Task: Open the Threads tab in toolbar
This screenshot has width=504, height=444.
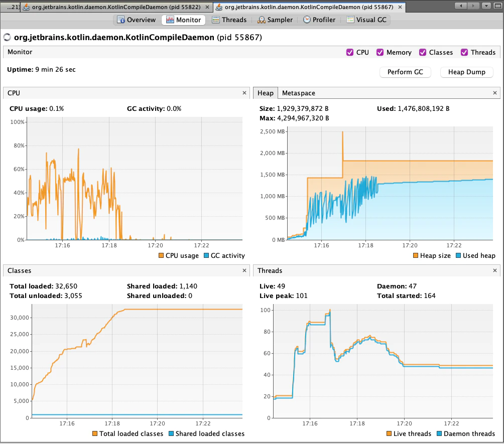Action: 229,20
